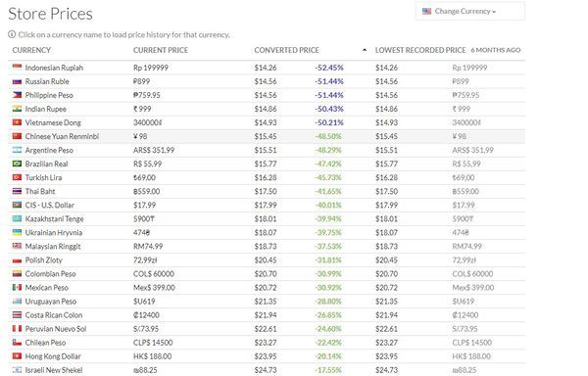Screen dimensions: 588x376
Task: Click the Indonesian flag icon
Action: [x=17, y=67]
